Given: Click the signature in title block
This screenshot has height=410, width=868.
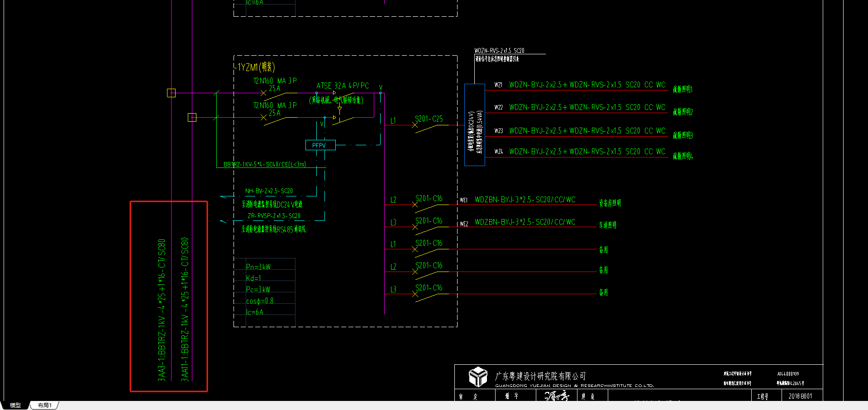Looking at the screenshot, I should tap(556, 396).
